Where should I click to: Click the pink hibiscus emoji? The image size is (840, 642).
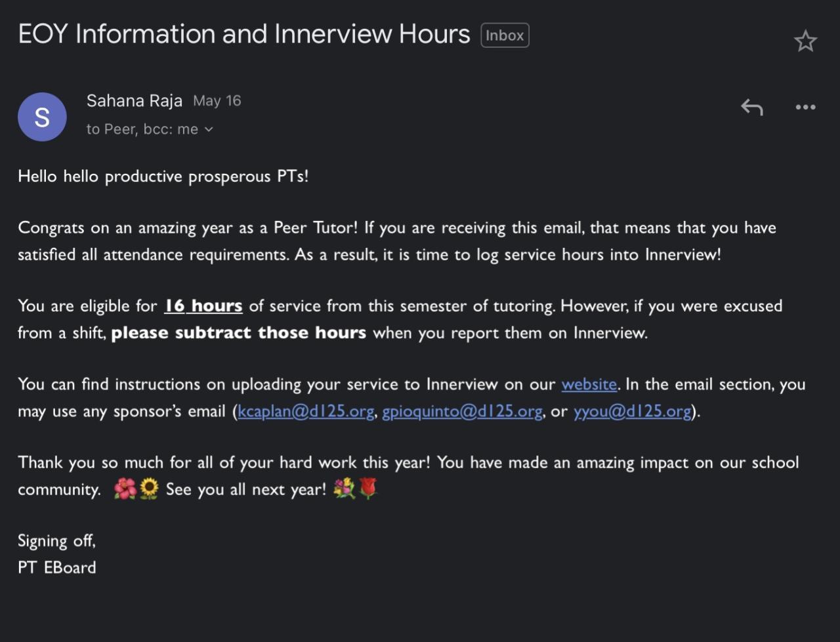coord(125,489)
